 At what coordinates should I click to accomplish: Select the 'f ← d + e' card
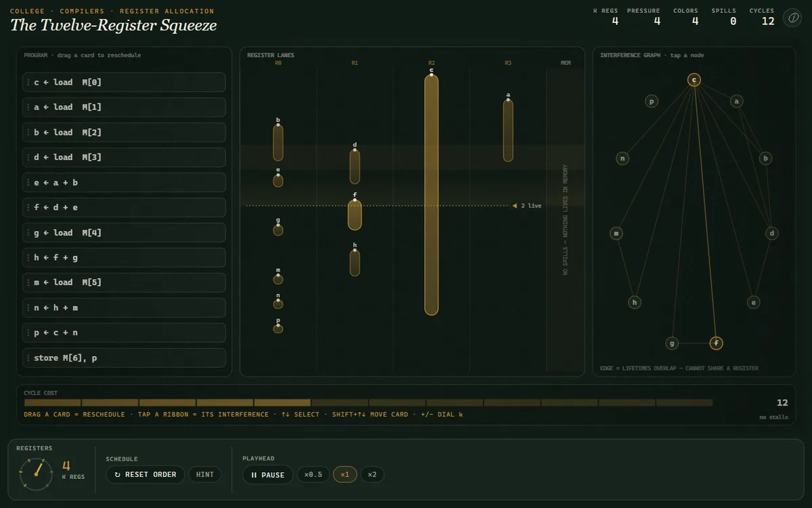click(124, 207)
